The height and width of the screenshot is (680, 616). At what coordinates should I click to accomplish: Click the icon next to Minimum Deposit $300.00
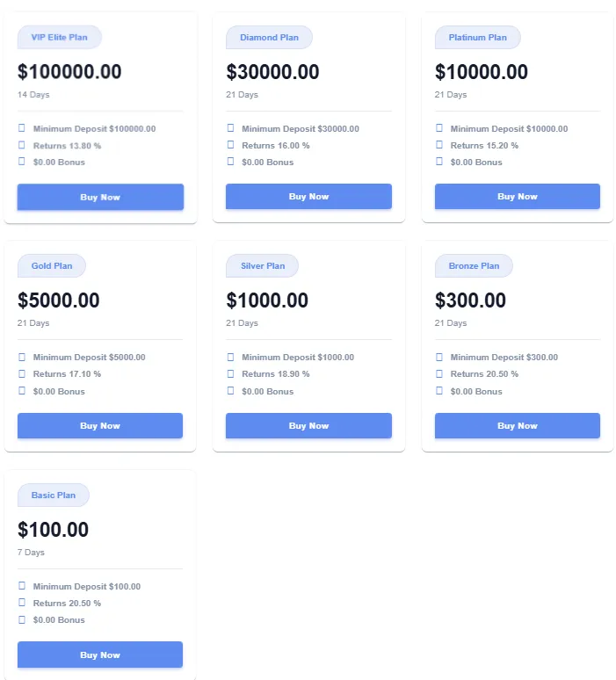pyautogui.click(x=439, y=357)
